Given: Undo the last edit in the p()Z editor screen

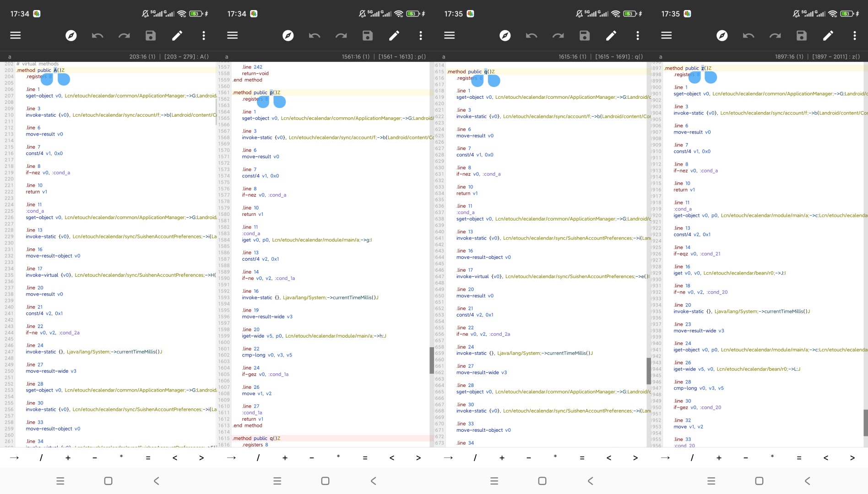Looking at the screenshot, I should pyautogui.click(x=315, y=35).
